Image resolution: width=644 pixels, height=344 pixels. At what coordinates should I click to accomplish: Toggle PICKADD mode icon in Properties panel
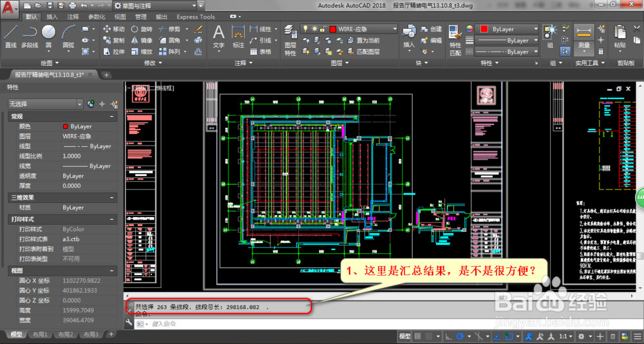click(x=91, y=104)
